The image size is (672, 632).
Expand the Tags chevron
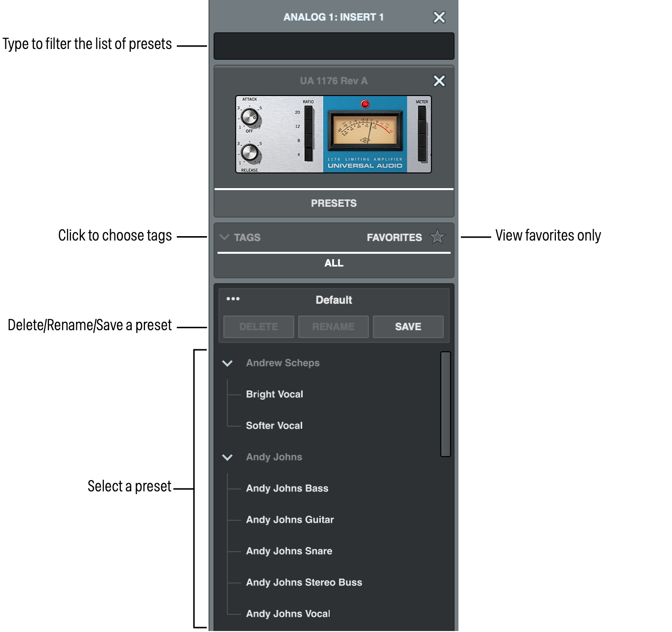pyautogui.click(x=224, y=237)
